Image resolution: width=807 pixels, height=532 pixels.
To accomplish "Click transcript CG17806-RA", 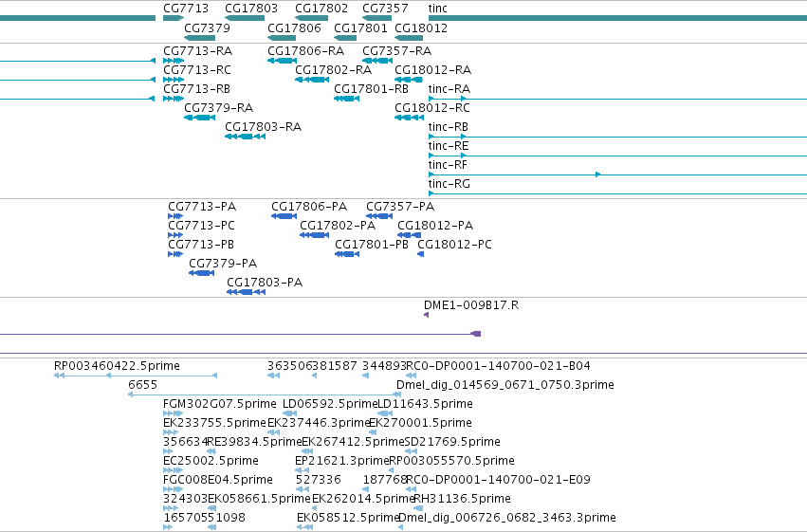I will tap(282, 61).
